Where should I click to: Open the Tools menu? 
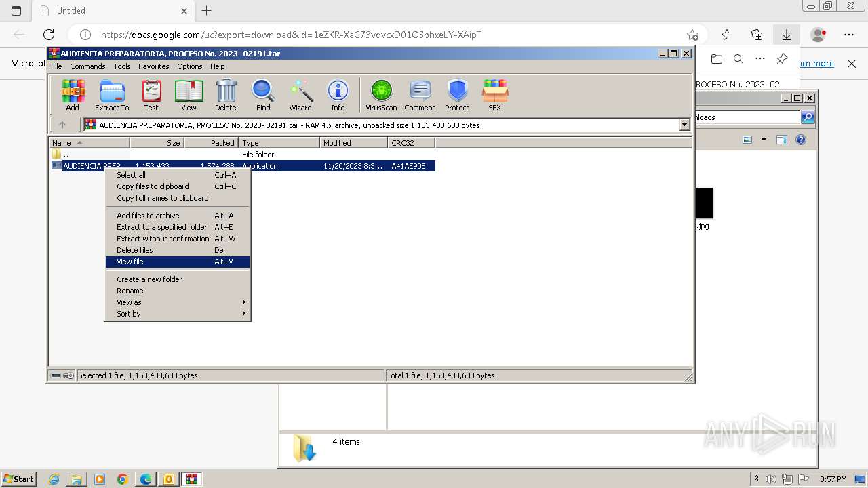pyautogui.click(x=122, y=66)
